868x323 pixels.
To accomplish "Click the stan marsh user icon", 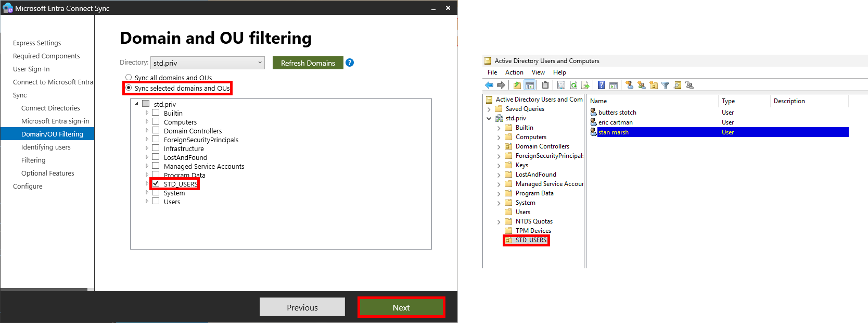I will click(593, 132).
